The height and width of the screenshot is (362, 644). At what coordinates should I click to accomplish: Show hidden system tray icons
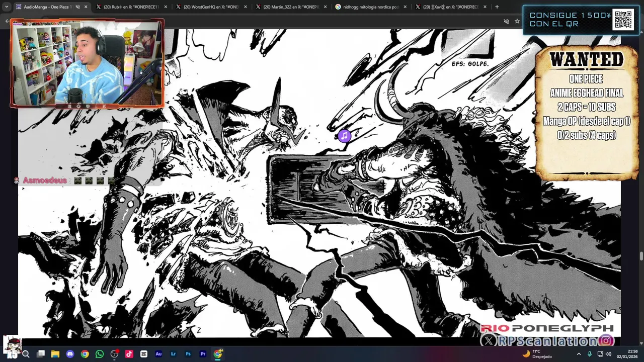(578, 354)
